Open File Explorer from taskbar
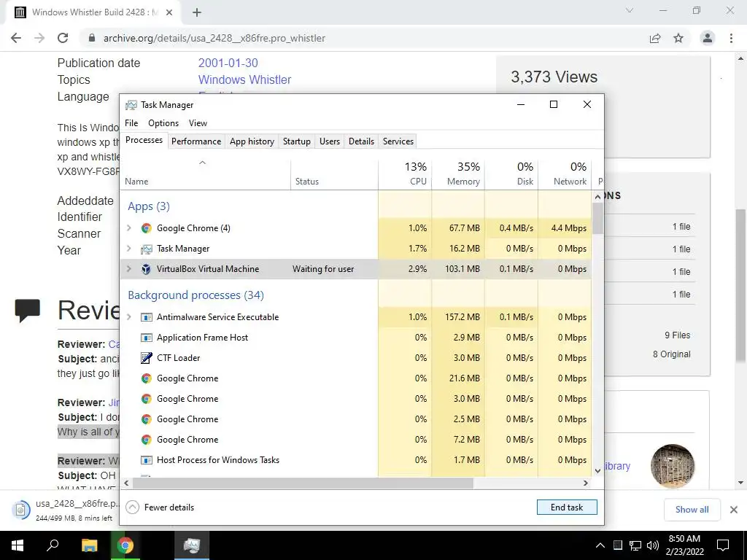Screen dimensions: 747x560 [x=89, y=545]
